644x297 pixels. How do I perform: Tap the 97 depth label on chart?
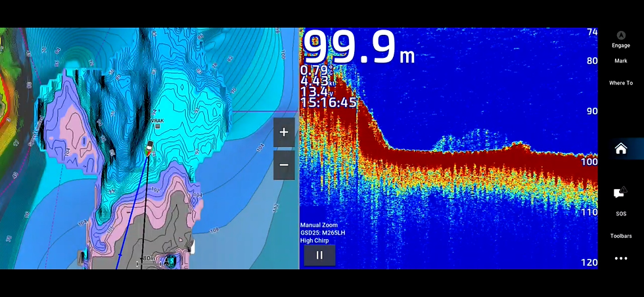(197, 152)
